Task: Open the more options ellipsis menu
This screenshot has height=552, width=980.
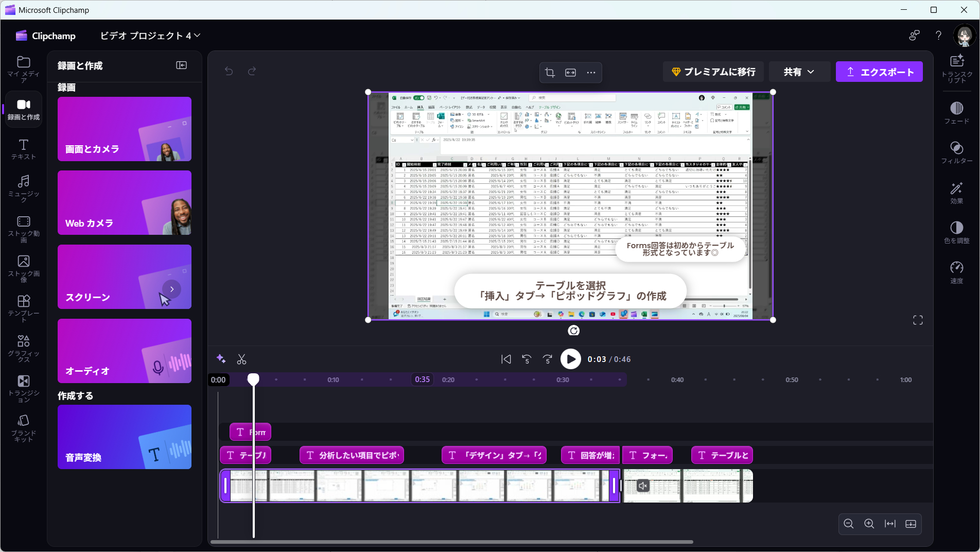Action: [x=591, y=73]
